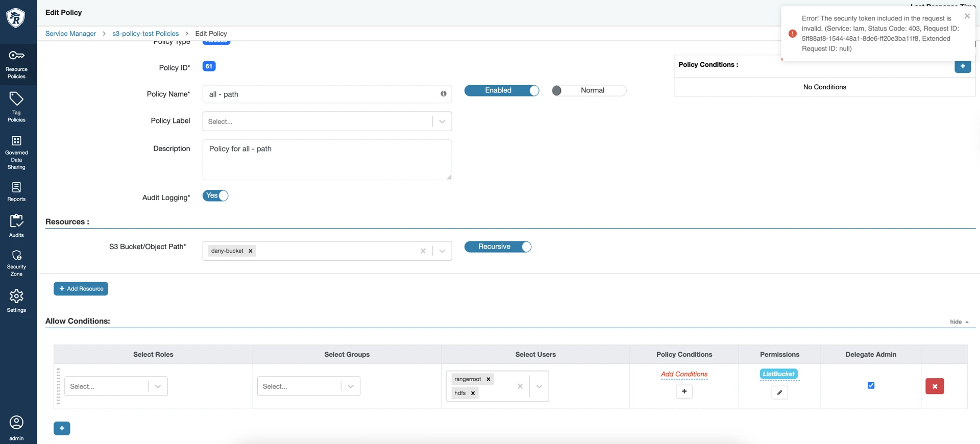This screenshot has height=444, width=980.
Task: Open Tag Policies in the sidebar
Action: point(16,107)
